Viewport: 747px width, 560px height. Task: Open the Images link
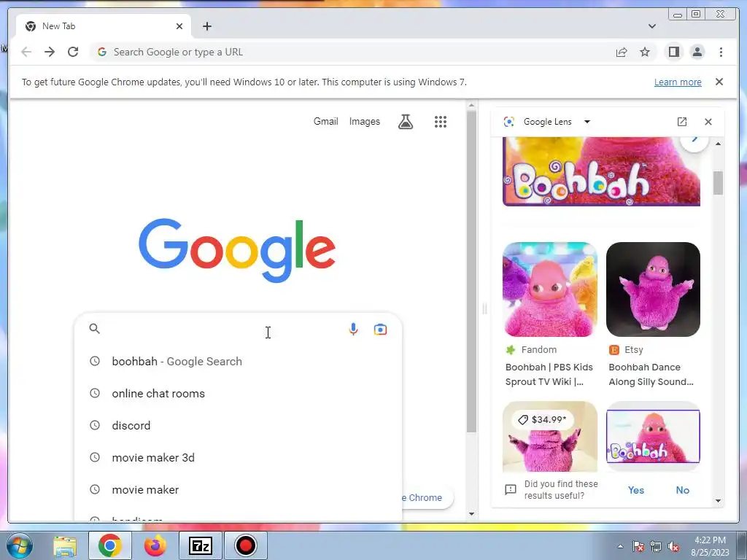[x=365, y=122]
